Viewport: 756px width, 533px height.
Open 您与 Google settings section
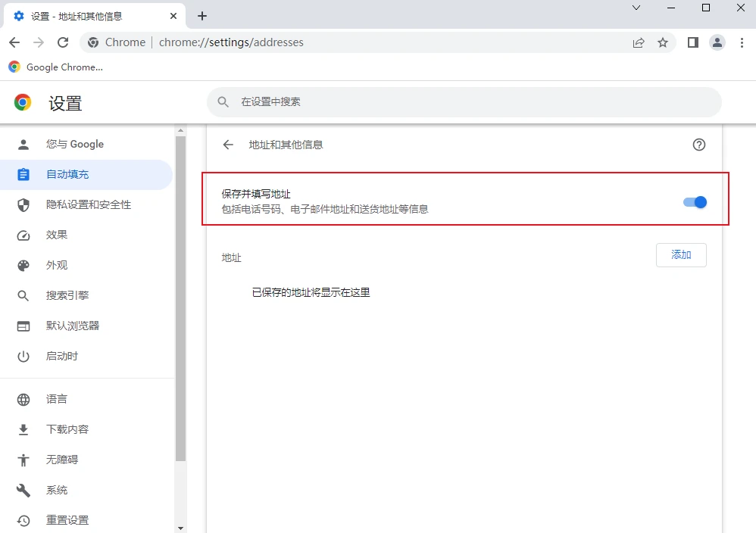pyautogui.click(x=87, y=144)
